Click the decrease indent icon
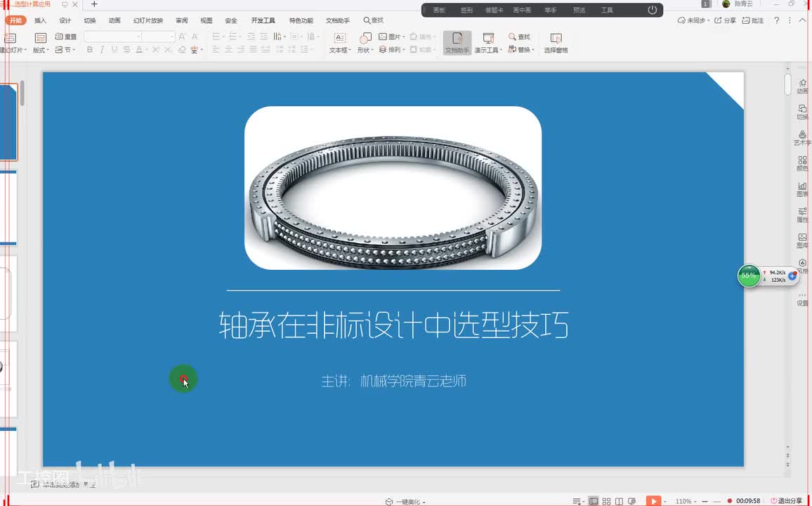Screen dimensions: 812x506 251,37
